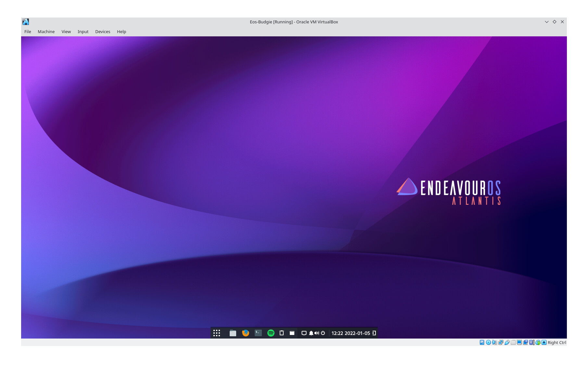Open Firefox from the panel
The height and width of the screenshot is (371, 588).
246,333
